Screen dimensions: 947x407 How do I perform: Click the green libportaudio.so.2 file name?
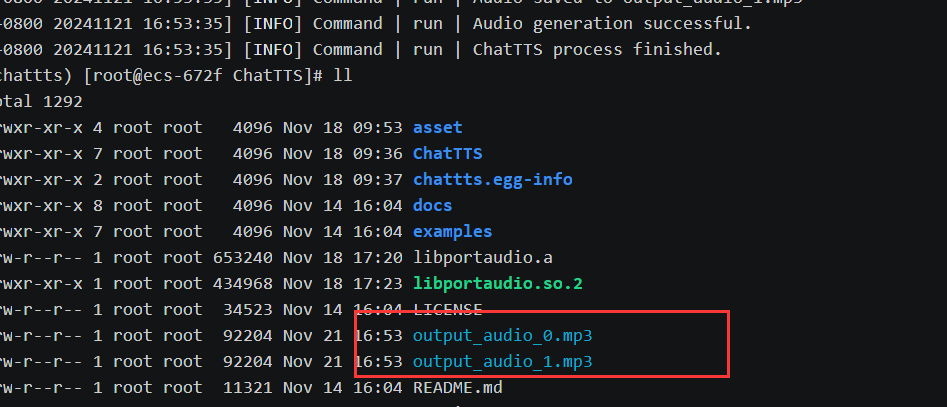497,284
